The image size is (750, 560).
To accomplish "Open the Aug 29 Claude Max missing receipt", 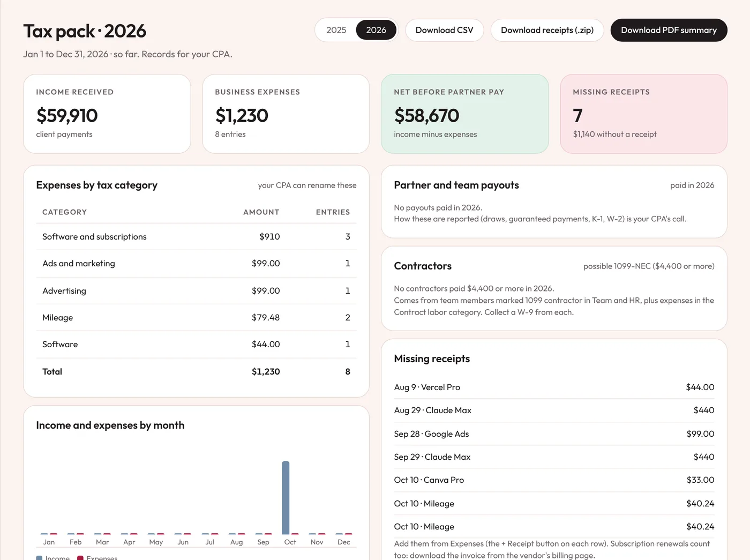I will tap(554, 410).
